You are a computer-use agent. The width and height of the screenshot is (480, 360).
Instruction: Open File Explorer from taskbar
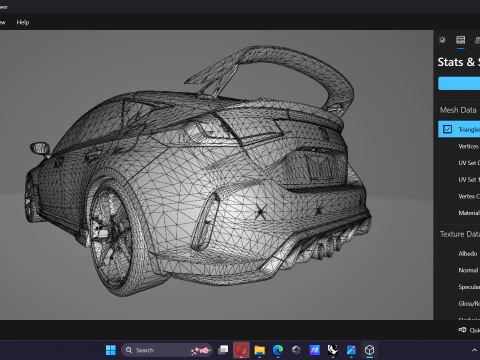[260, 350]
